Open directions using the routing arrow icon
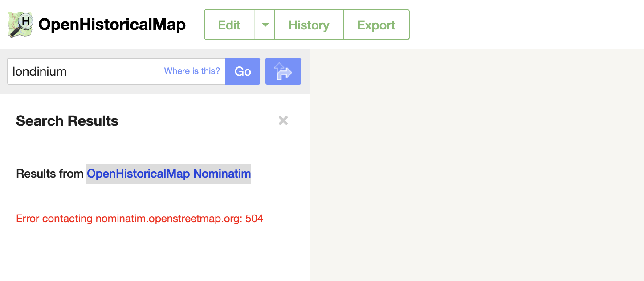Screen dimensions: 644x281 point(283,71)
